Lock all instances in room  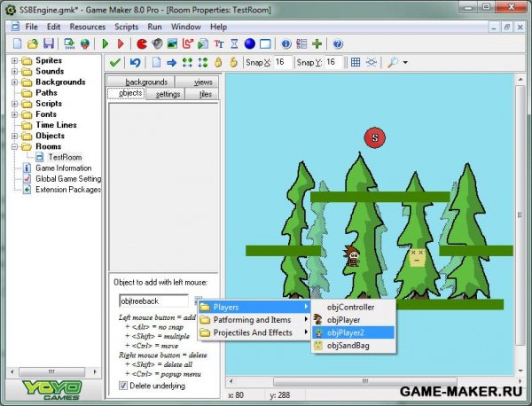pyautogui.click(x=218, y=62)
